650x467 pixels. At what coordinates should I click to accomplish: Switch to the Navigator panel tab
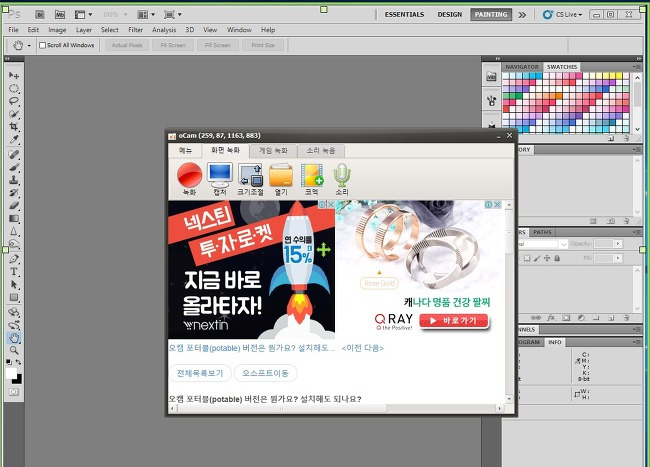[522, 67]
